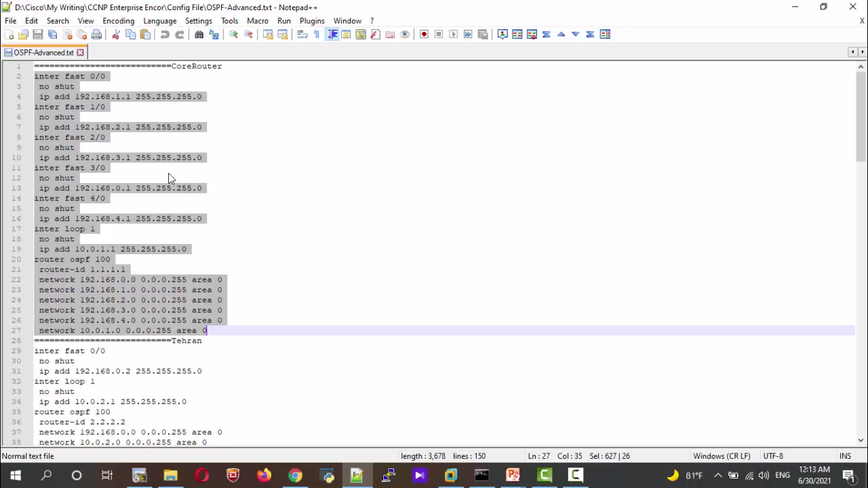Open the Search menu
Screen dimensions: 868x488
tap(58, 21)
